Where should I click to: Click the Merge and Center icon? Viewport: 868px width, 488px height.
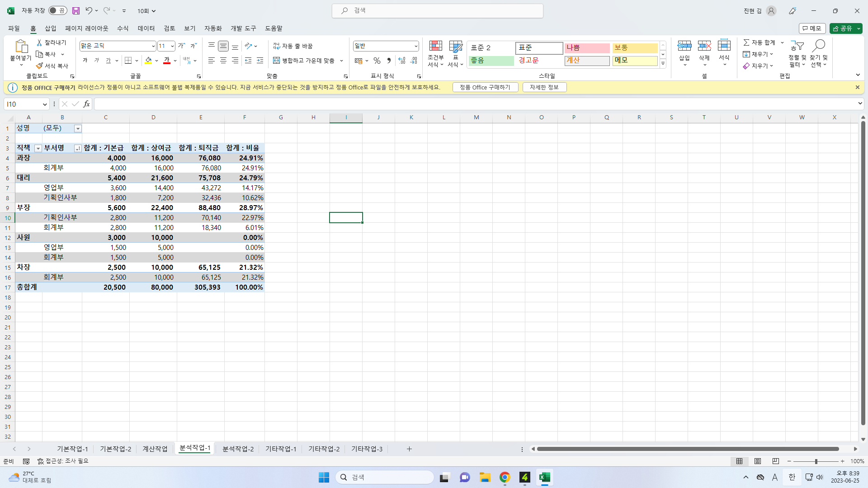277,61
